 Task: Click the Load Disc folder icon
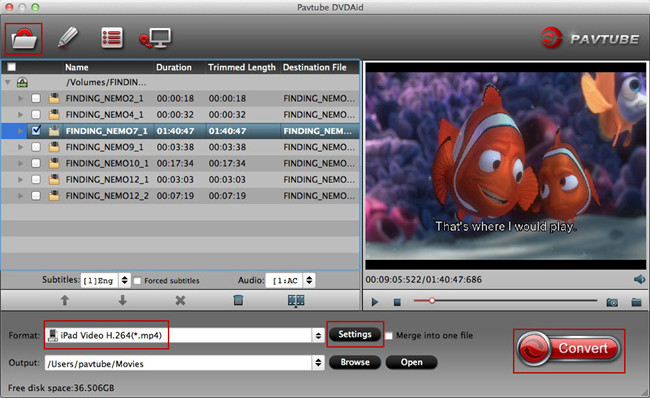tap(24, 39)
